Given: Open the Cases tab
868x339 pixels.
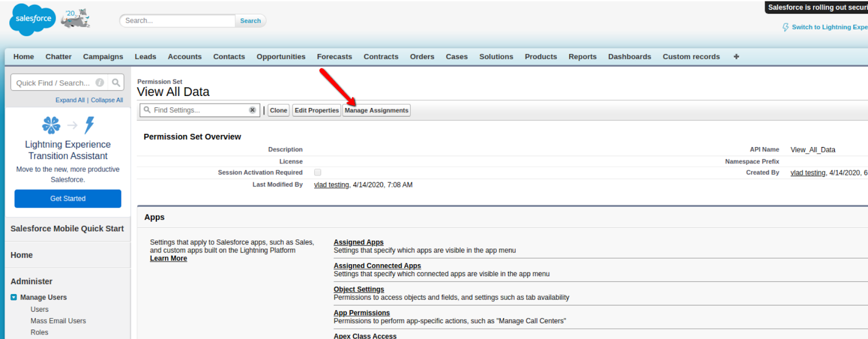Looking at the screenshot, I should pyautogui.click(x=457, y=56).
